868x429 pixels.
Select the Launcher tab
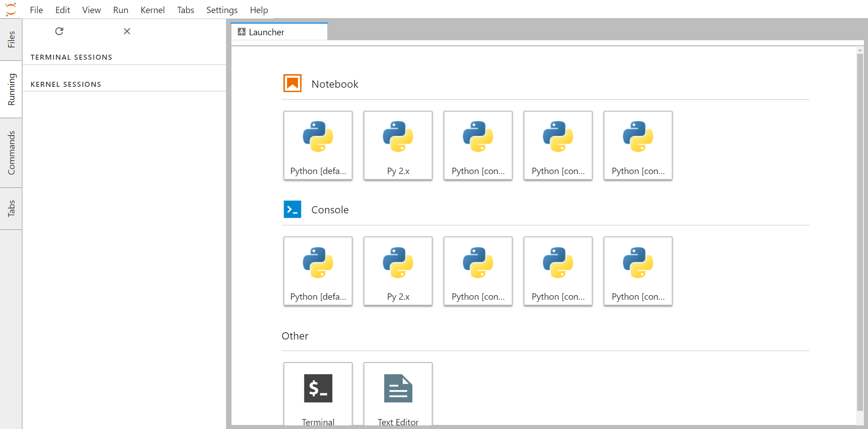coord(279,32)
